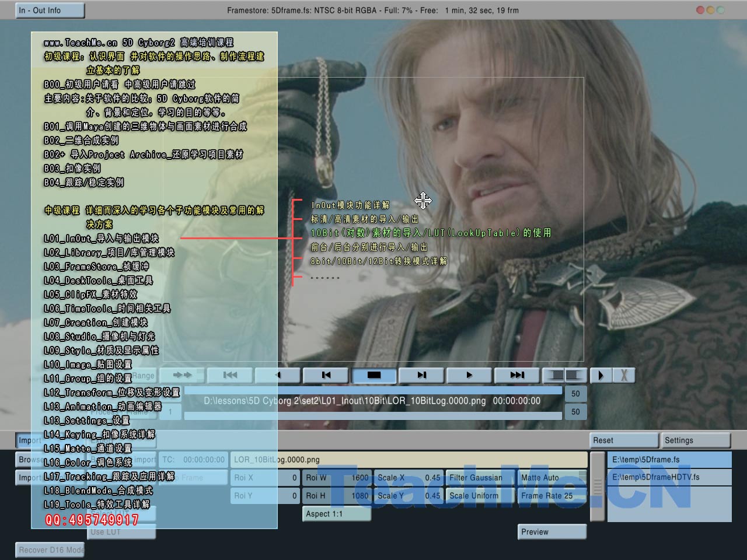This screenshot has height=560, width=747.
Task: Click the LOR_10BitLog.0000.png filename field
Action: 409,460
